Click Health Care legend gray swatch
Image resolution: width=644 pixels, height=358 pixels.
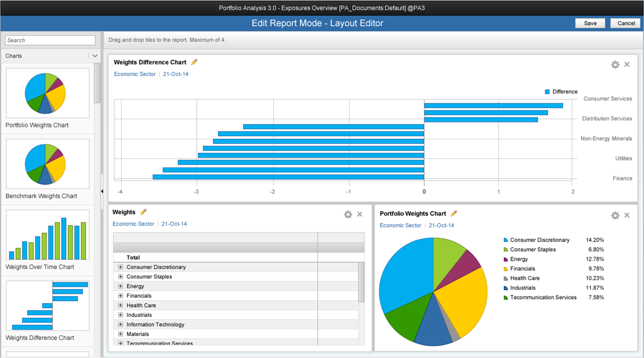click(505, 278)
